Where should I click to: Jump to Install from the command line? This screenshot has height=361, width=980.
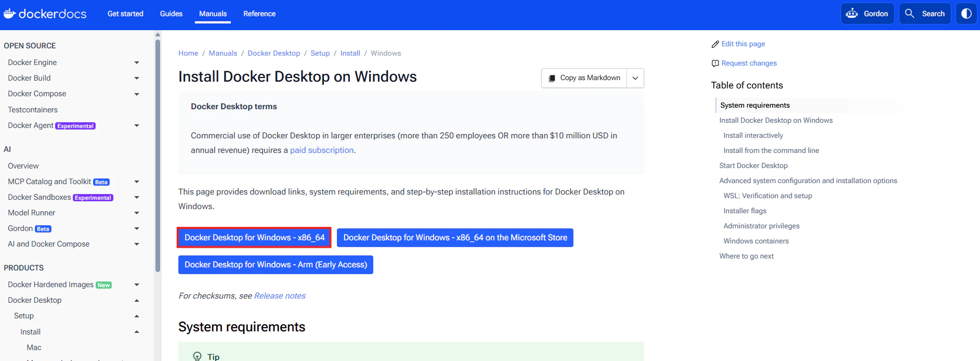tap(772, 150)
